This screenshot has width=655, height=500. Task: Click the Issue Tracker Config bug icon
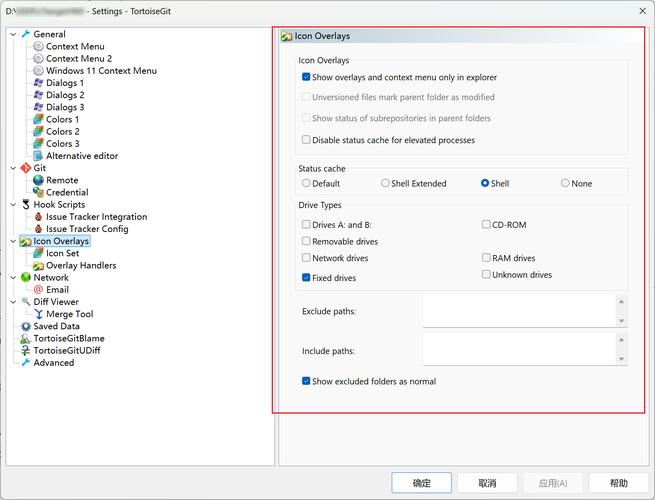[38, 229]
